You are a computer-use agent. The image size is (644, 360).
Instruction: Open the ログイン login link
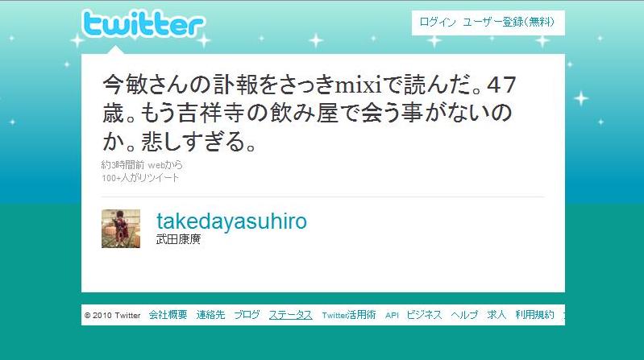pyautogui.click(x=438, y=23)
